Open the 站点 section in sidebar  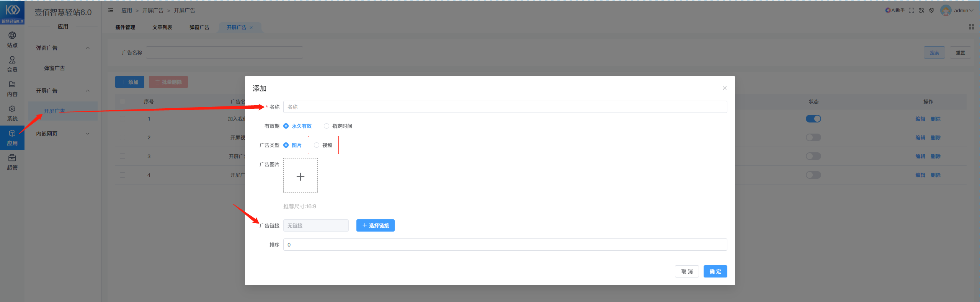(x=12, y=40)
